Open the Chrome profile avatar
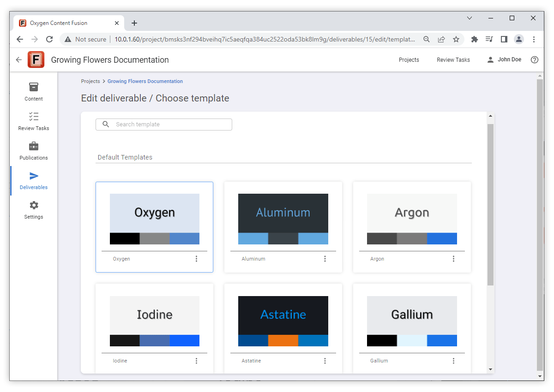Screen dimensions: 554x392 point(519,39)
